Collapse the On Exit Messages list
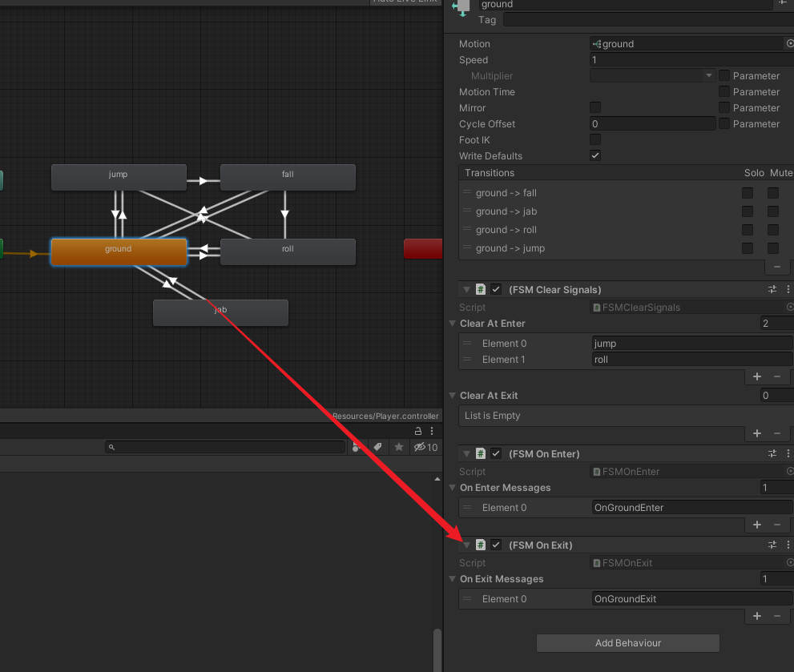Image resolution: width=794 pixels, height=672 pixels. tap(452, 578)
